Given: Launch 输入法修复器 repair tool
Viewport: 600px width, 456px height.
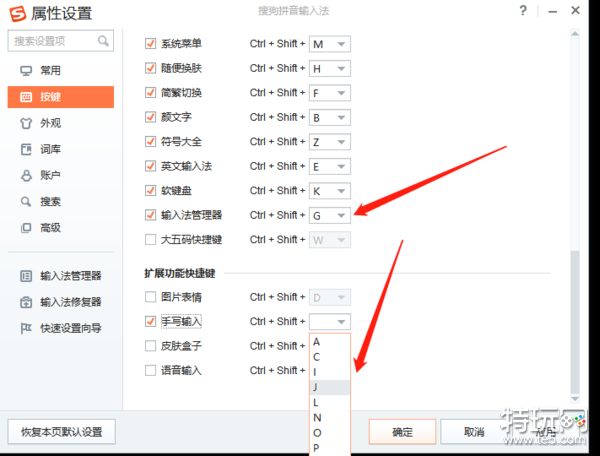Looking at the screenshot, I should tap(27, 301).
